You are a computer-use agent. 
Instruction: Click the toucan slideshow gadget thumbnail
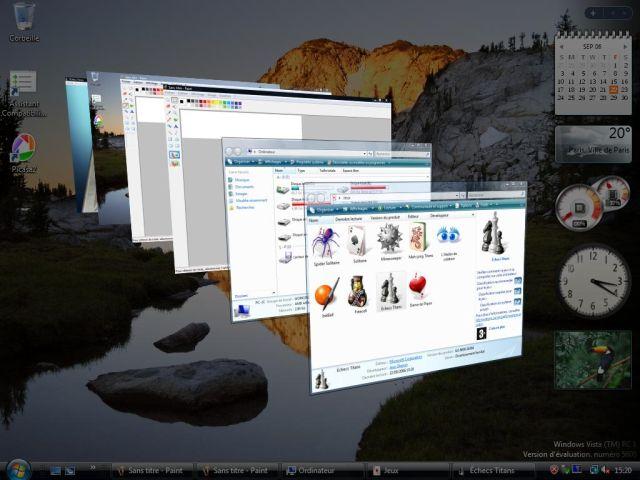coord(593,358)
